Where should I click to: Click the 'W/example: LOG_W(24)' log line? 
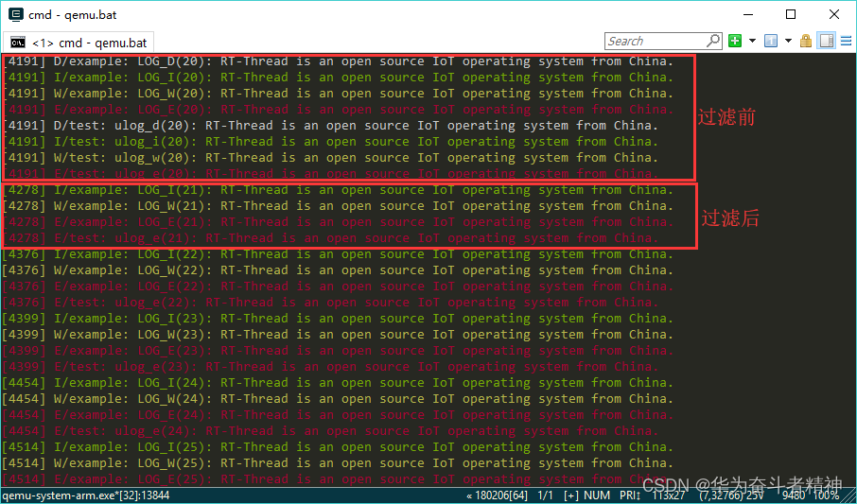338,398
